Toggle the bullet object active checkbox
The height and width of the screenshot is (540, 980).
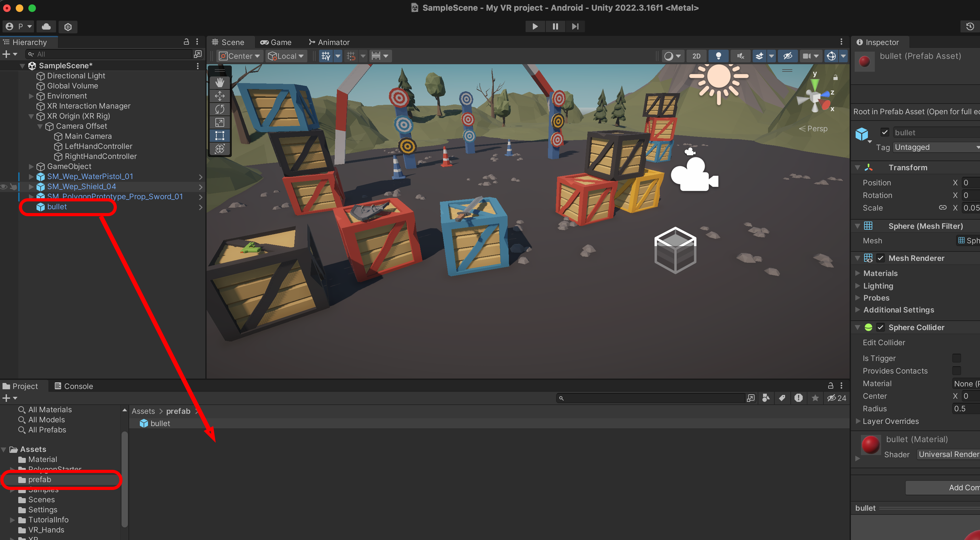tap(885, 132)
